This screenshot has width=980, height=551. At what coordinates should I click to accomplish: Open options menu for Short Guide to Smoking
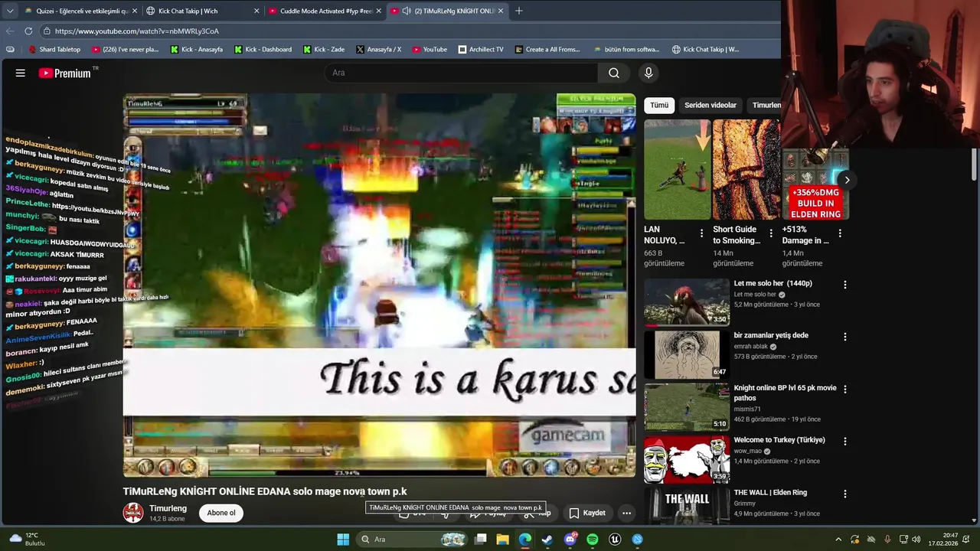click(x=770, y=233)
